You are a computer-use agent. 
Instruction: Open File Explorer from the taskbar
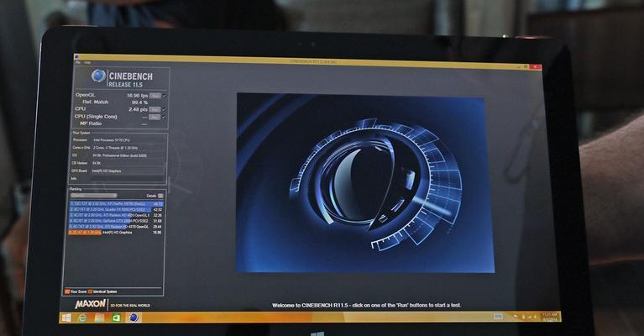click(x=99, y=318)
